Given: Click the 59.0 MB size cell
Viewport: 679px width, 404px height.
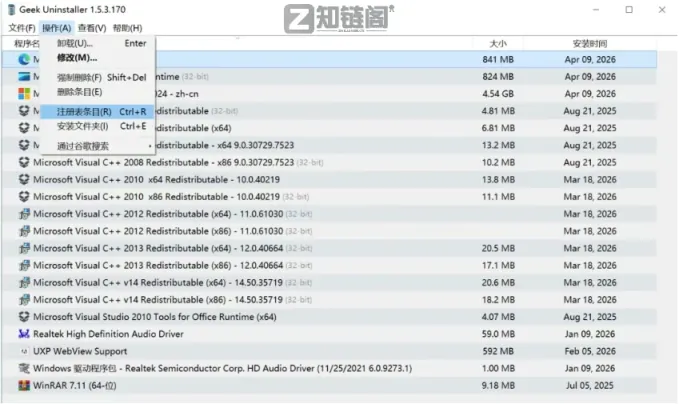Looking at the screenshot, I should point(498,334).
